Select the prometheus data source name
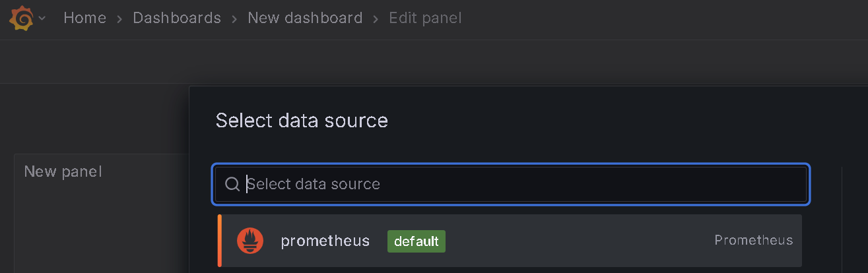This screenshot has width=868, height=273. point(325,241)
